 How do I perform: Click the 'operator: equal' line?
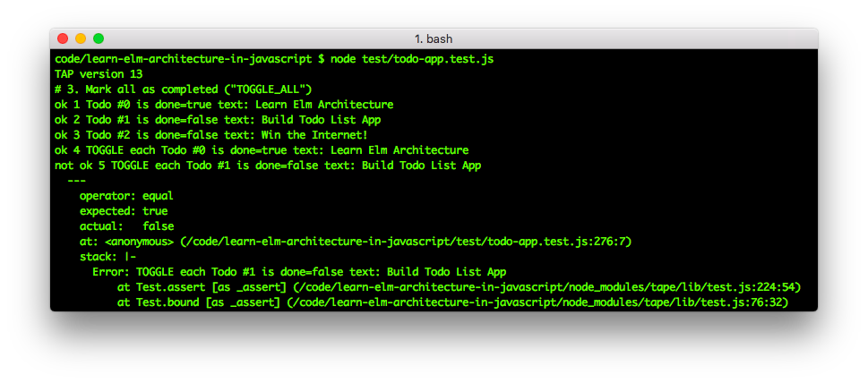[126, 196]
